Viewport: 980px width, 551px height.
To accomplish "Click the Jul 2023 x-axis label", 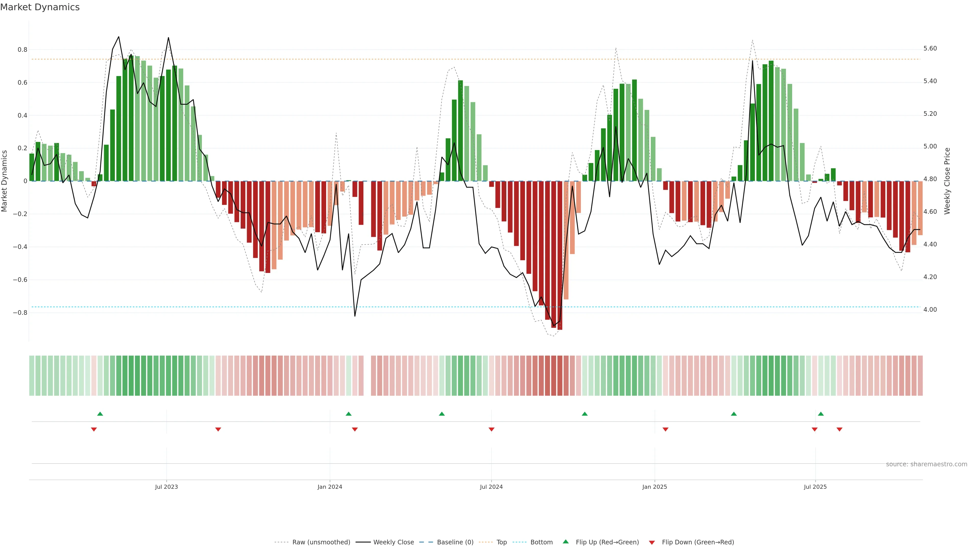I will tap(166, 487).
